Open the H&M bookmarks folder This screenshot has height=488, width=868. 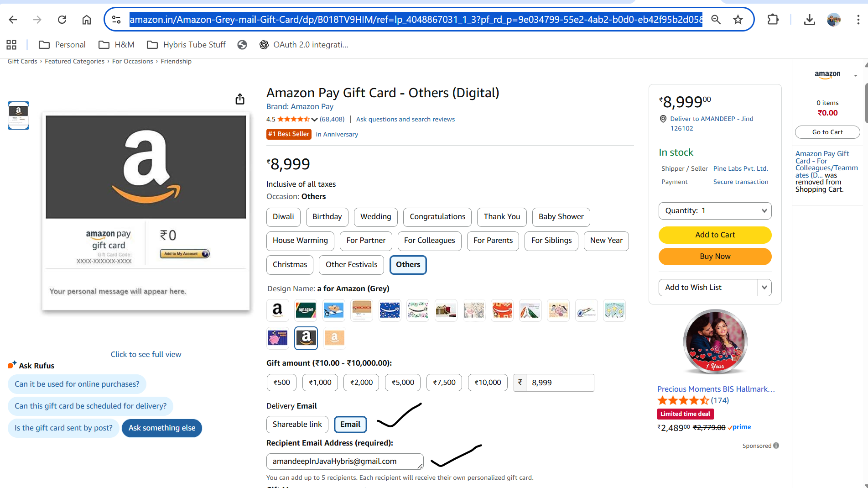[x=116, y=44]
